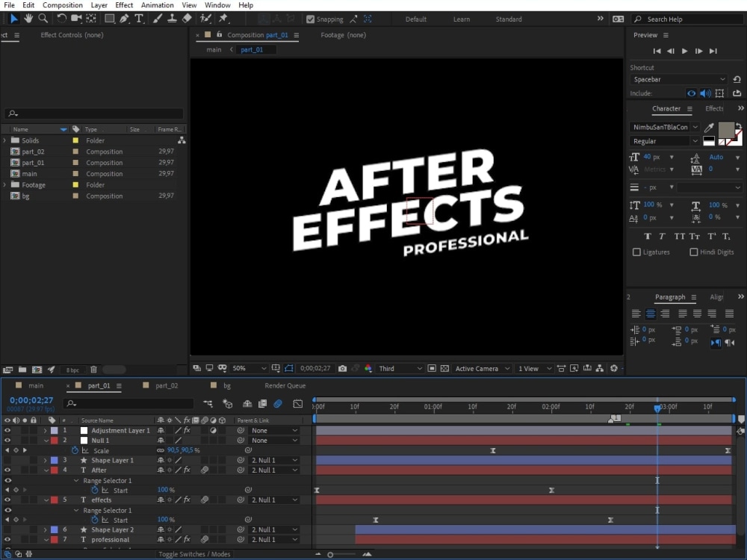Click the timeline zoom slider handle
This screenshot has height=560, width=747.
330,554
